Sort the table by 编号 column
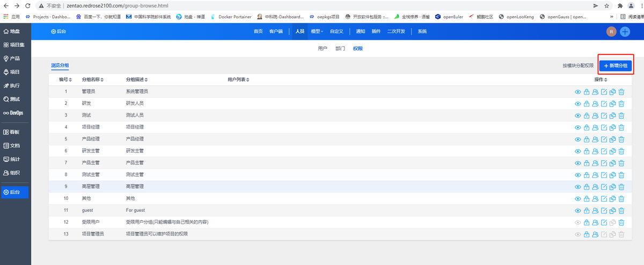 tap(65, 80)
